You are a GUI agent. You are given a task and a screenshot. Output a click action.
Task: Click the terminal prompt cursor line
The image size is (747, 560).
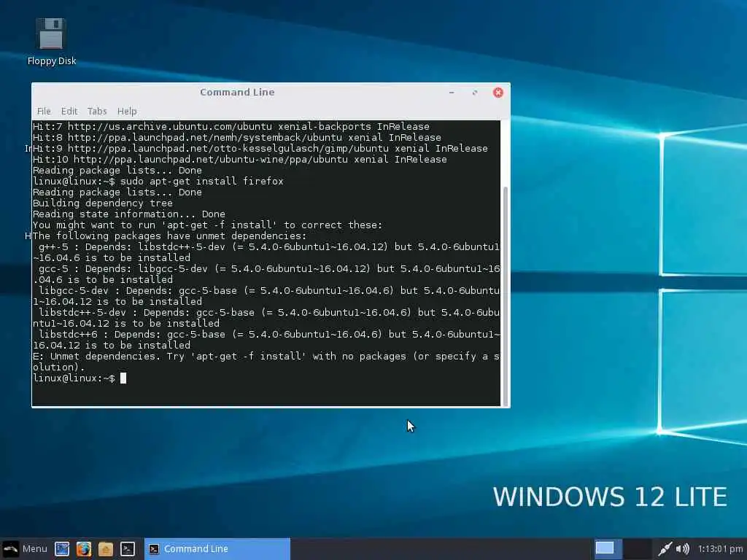[80, 378]
